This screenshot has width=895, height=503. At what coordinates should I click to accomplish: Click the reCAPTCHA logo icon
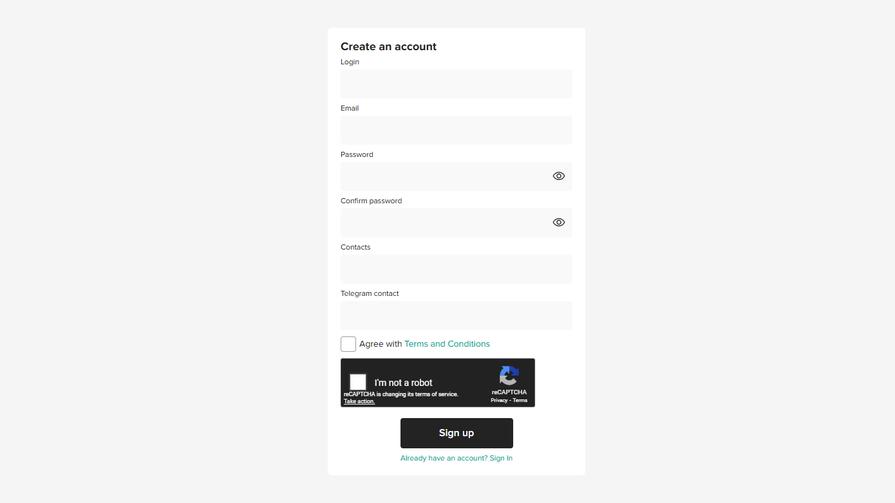coord(509,376)
